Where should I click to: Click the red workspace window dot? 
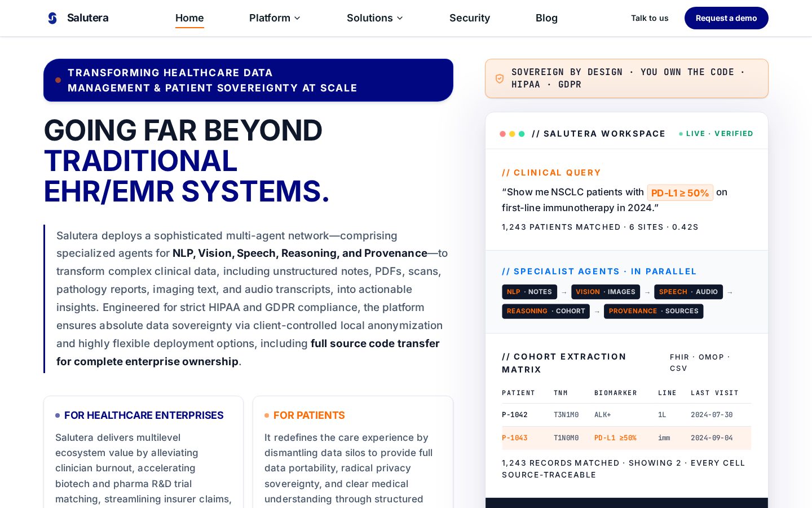(x=502, y=134)
